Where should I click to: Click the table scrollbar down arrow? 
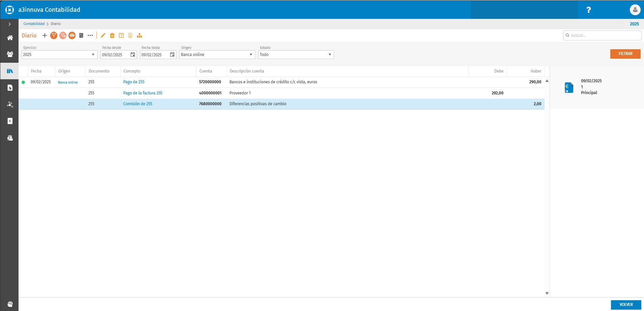coord(547,293)
